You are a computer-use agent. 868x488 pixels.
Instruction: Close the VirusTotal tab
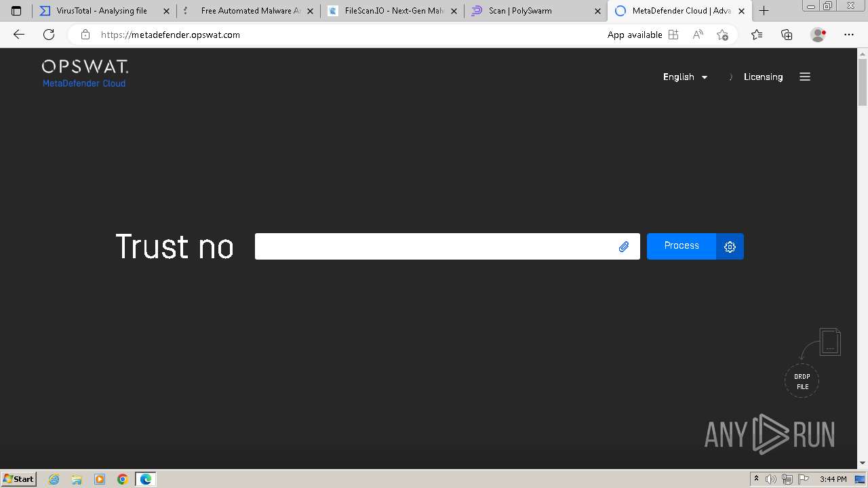(166, 11)
